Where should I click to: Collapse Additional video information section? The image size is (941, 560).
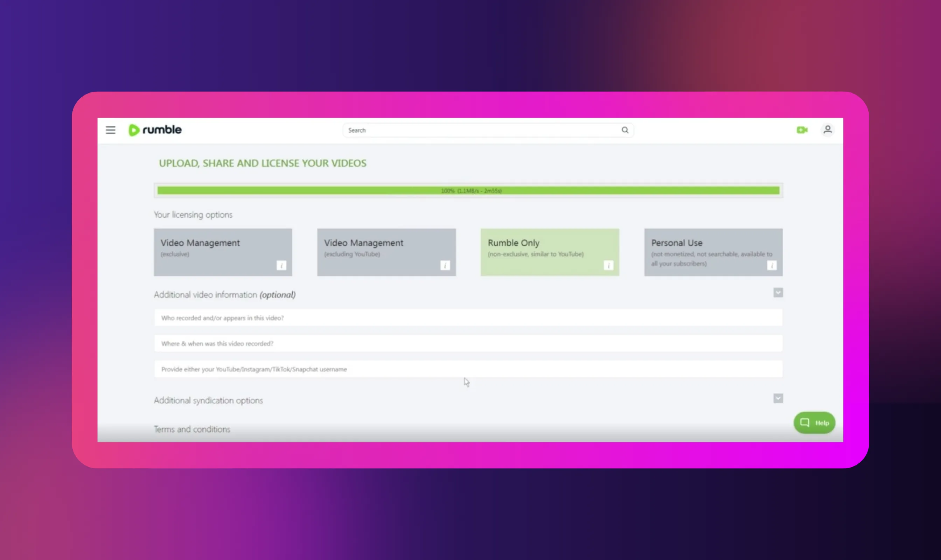pyautogui.click(x=778, y=293)
